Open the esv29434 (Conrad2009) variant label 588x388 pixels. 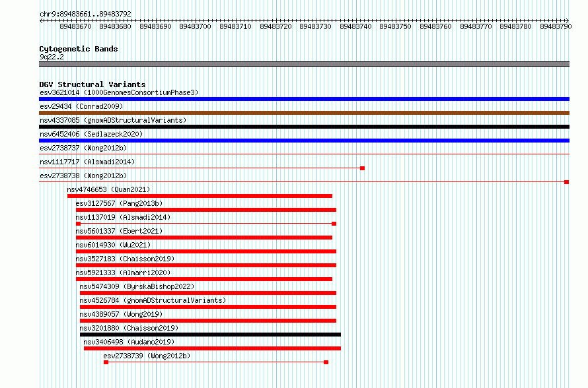point(81,106)
